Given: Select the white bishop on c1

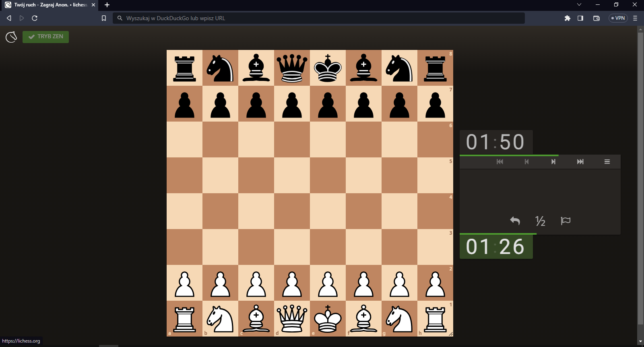Looking at the screenshot, I should [256, 318].
